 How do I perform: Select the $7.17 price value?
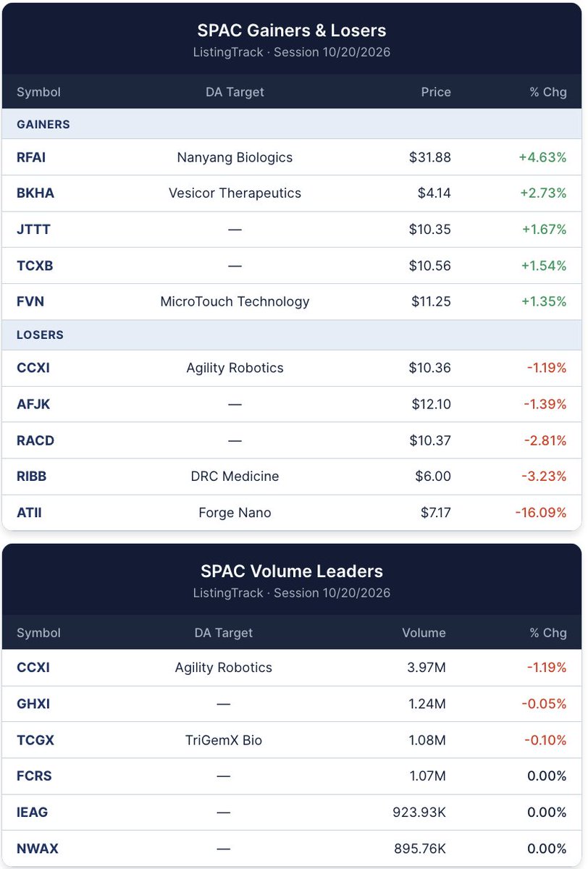point(436,513)
